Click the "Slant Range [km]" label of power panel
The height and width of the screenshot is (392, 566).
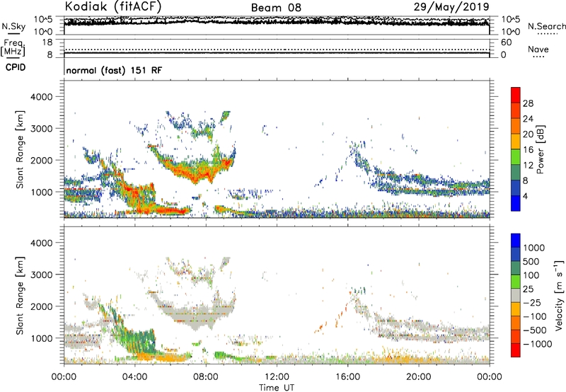click(x=20, y=149)
